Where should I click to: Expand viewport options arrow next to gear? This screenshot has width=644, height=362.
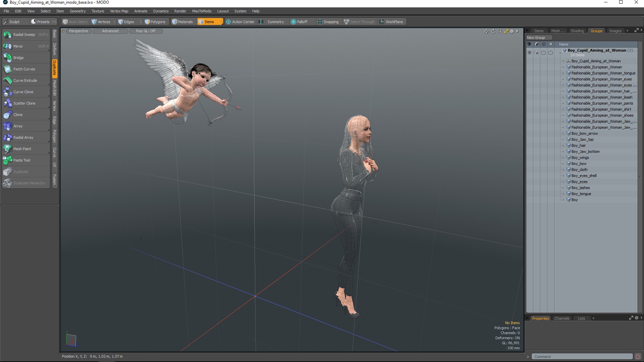coord(517,31)
